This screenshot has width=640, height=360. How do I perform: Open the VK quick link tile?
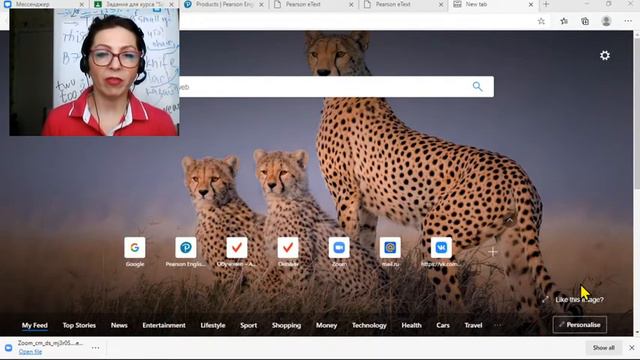pos(441,247)
